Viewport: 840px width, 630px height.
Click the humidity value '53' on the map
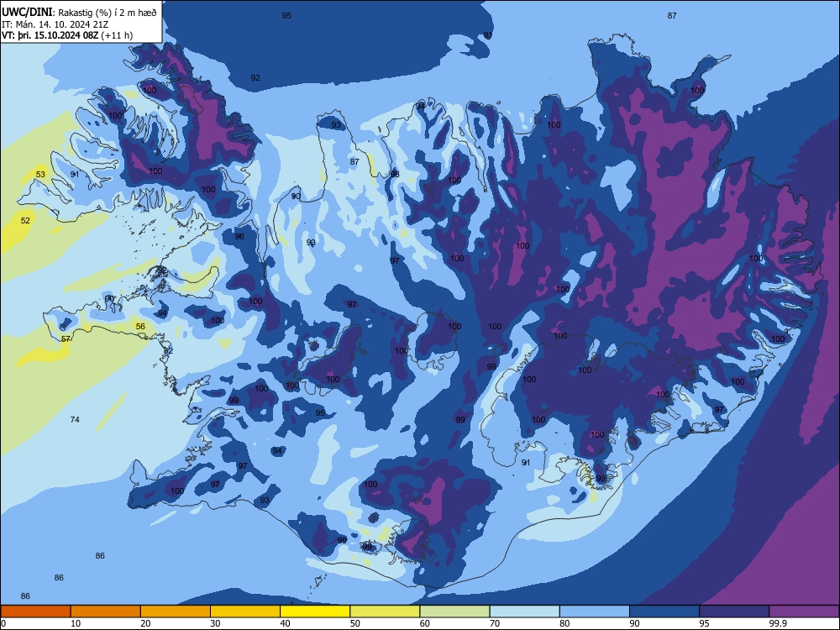click(x=40, y=174)
